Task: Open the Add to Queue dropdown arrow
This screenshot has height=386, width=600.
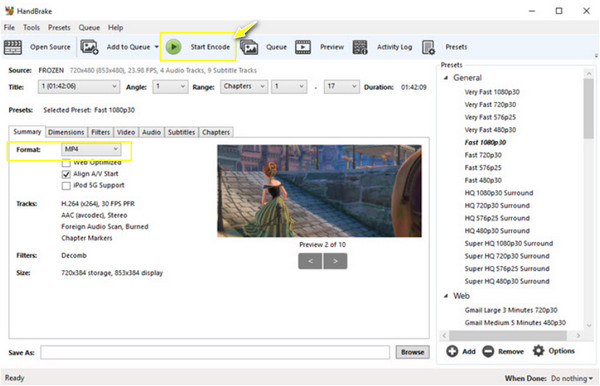Action: (157, 47)
